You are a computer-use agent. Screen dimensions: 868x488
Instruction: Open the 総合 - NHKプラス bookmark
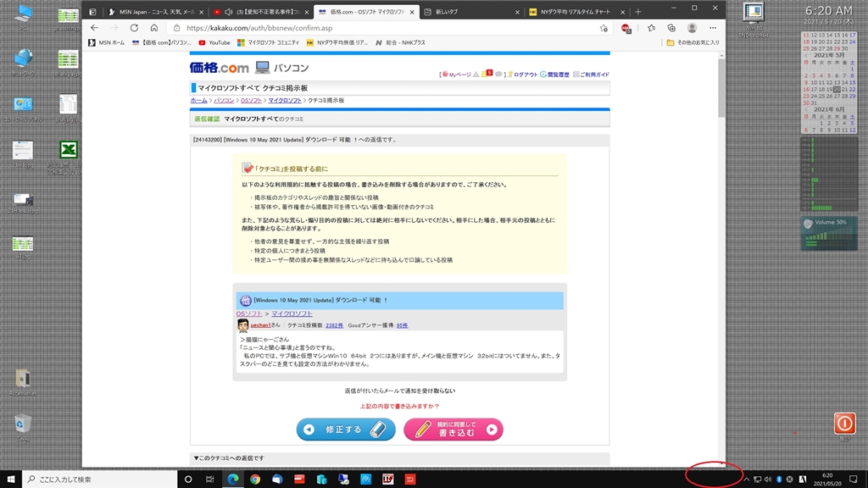(x=400, y=42)
